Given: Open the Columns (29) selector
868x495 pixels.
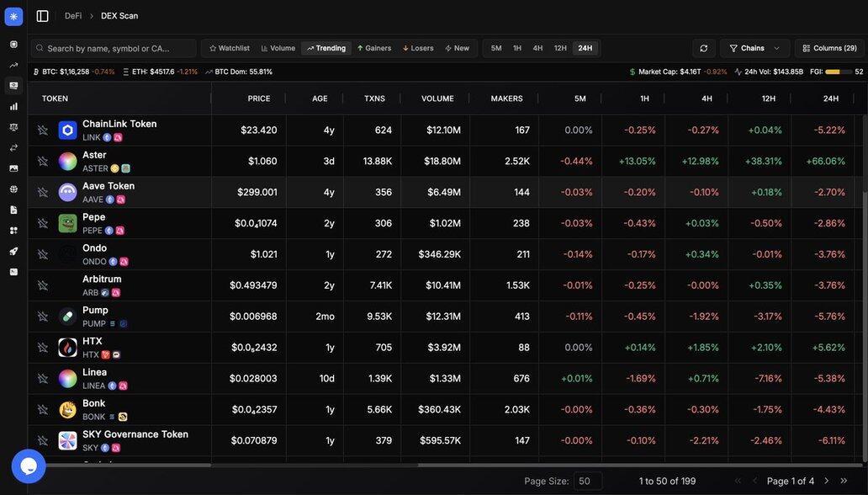Looking at the screenshot, I should [829, 48].
